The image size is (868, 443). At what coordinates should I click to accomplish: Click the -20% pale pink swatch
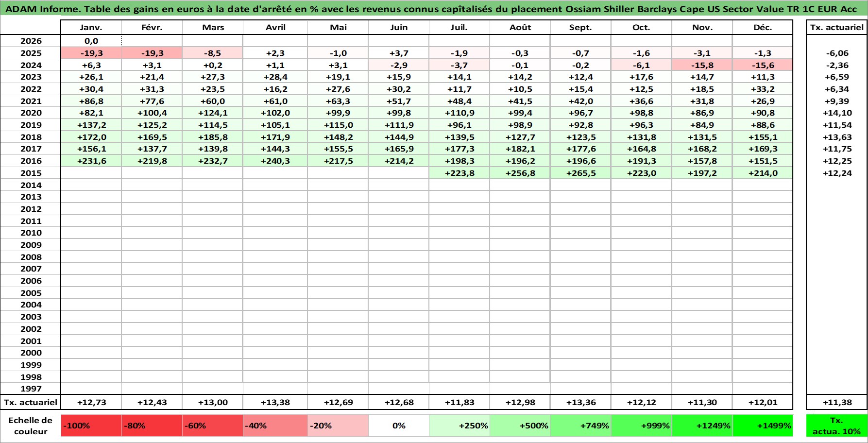338,426
